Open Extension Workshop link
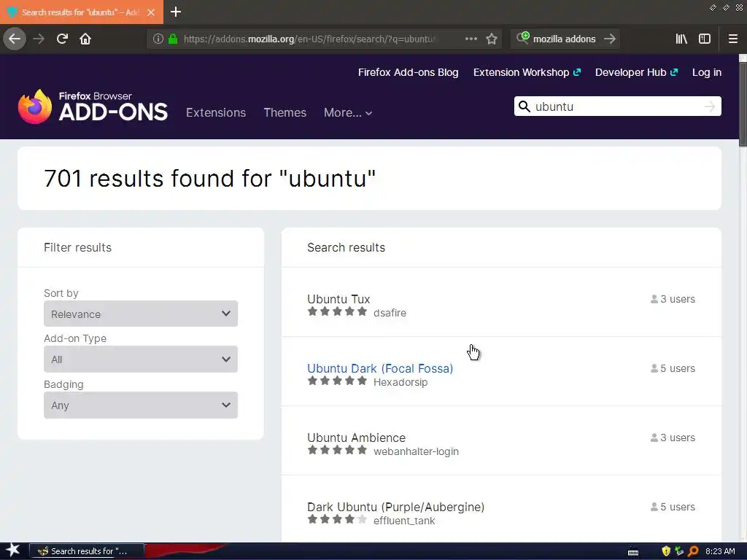This screenshot has width=747, height=560. (527, 72)
